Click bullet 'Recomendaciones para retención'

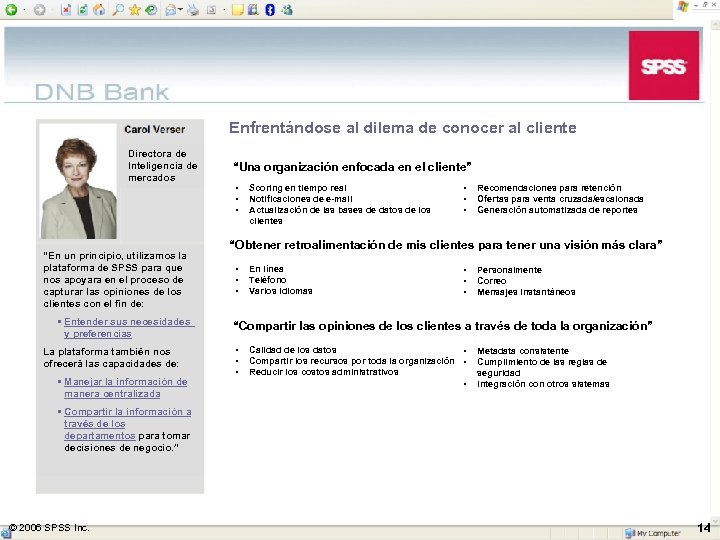549,188
